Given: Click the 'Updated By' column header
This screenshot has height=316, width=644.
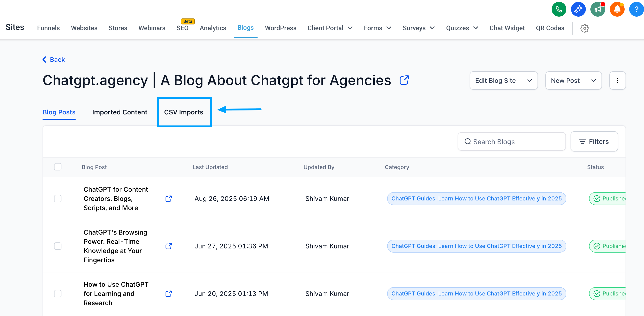Looking at the screenshot, I should pyautogui.click(x=319, y=167).
